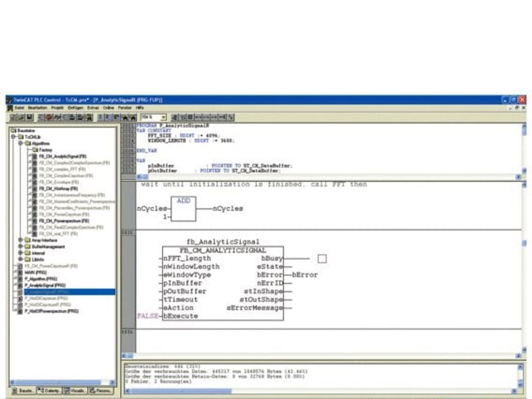The width and height of the screenshot is (532, 399).
Task: Switch to the Datentypen tab
Action: (49, 390)
